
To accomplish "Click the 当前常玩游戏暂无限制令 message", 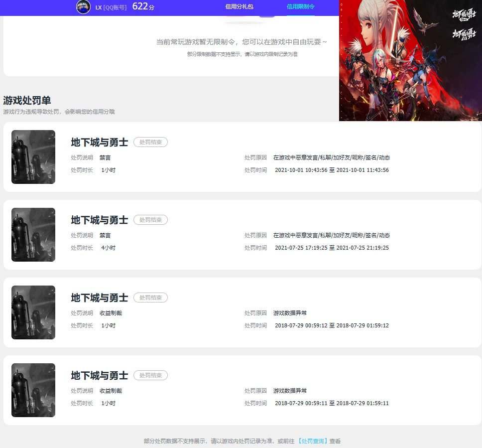I will coord(241,42).
